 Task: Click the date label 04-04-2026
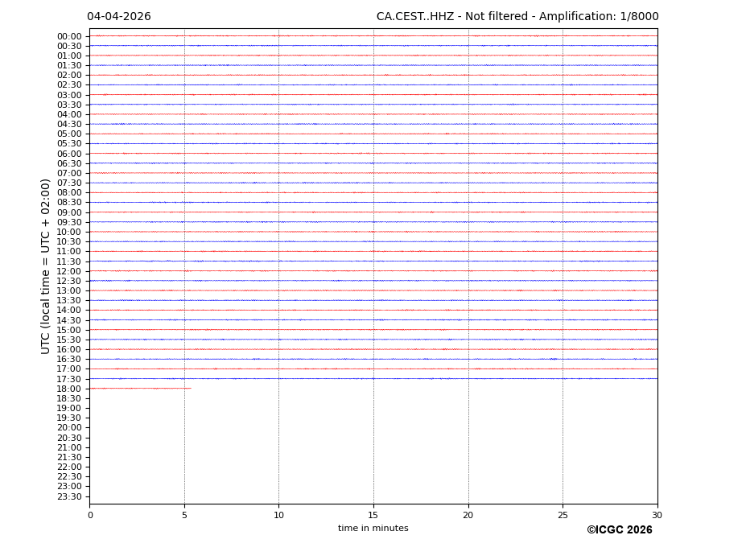click(x=118, y=17)
